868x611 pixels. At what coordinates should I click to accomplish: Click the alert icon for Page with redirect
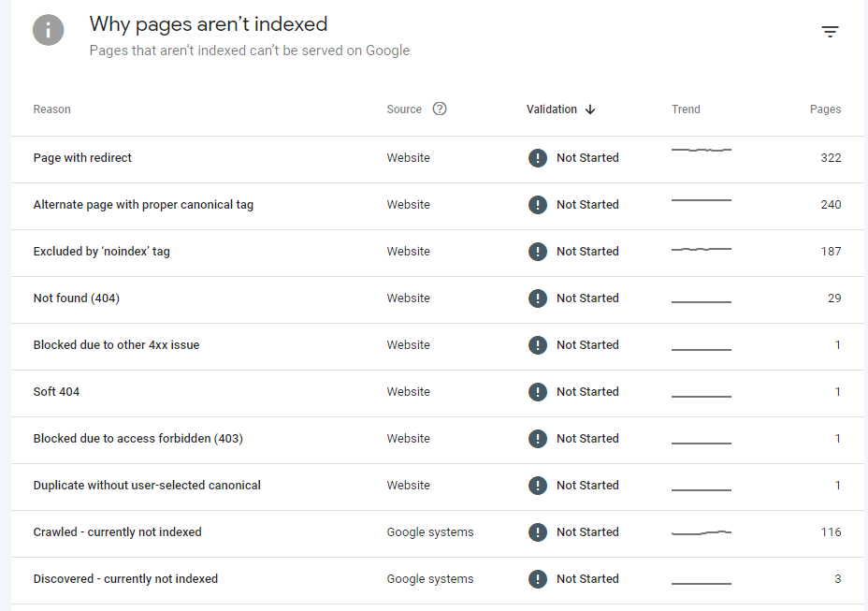[x=537, y=158]
